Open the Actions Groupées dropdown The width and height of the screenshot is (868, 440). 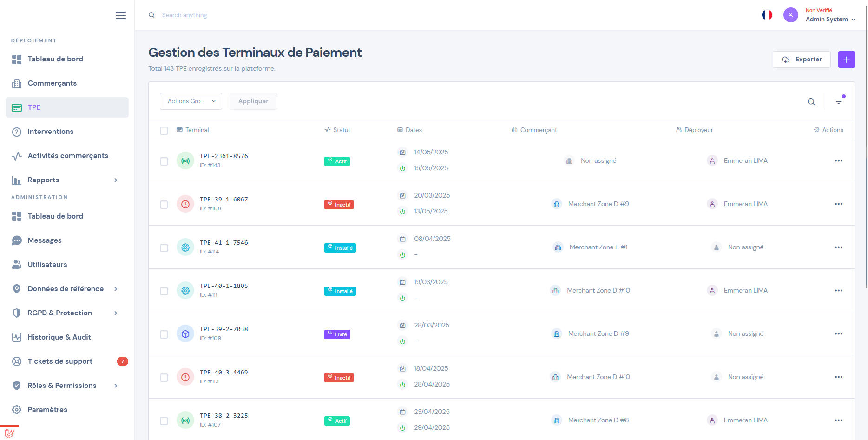pyautogui.click(x=191, y=101)
